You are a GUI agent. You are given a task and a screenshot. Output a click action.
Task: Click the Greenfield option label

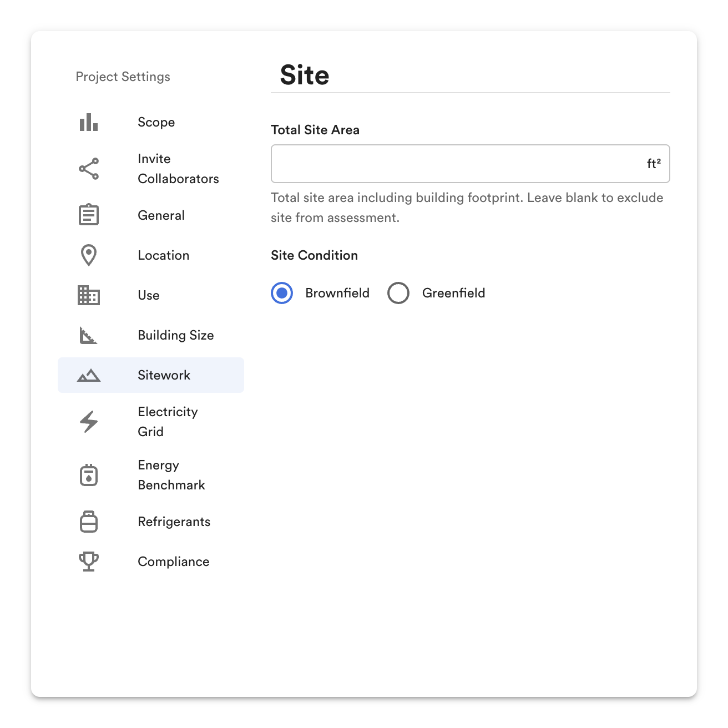(454, 293)
